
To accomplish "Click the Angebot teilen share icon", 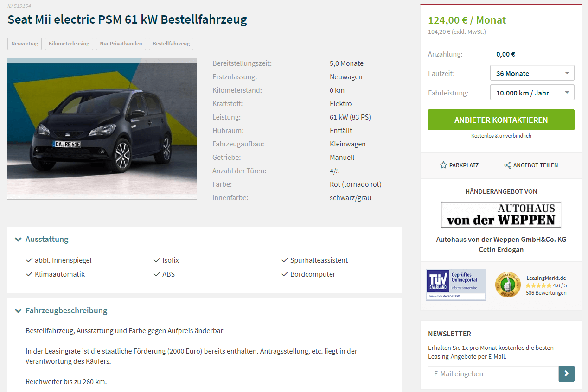I will click(508, 165).
